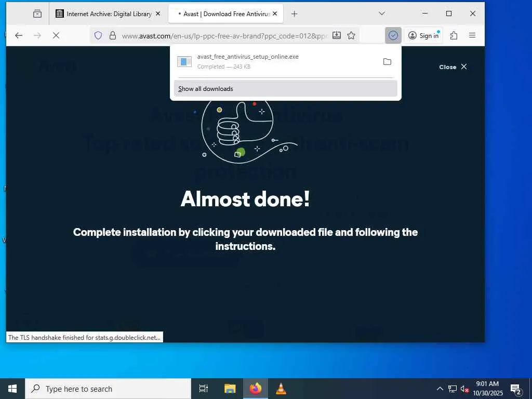Click the install/save page icon in address bar

(336, 35)
